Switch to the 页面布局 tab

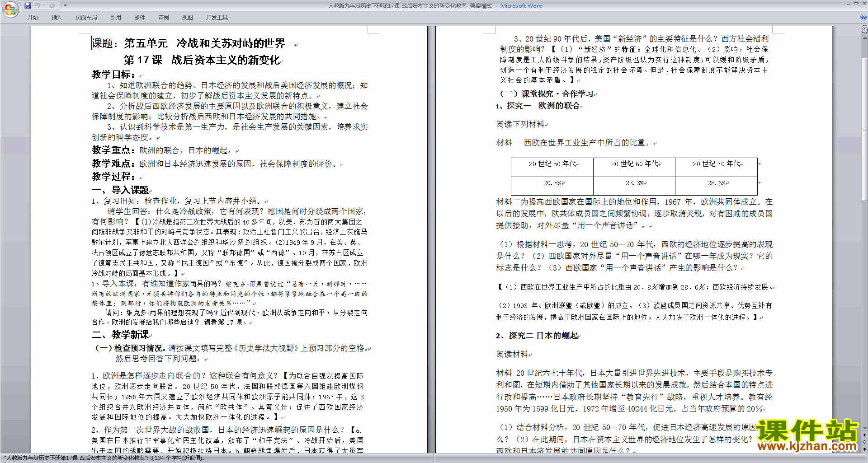click(x=86, y=17)
